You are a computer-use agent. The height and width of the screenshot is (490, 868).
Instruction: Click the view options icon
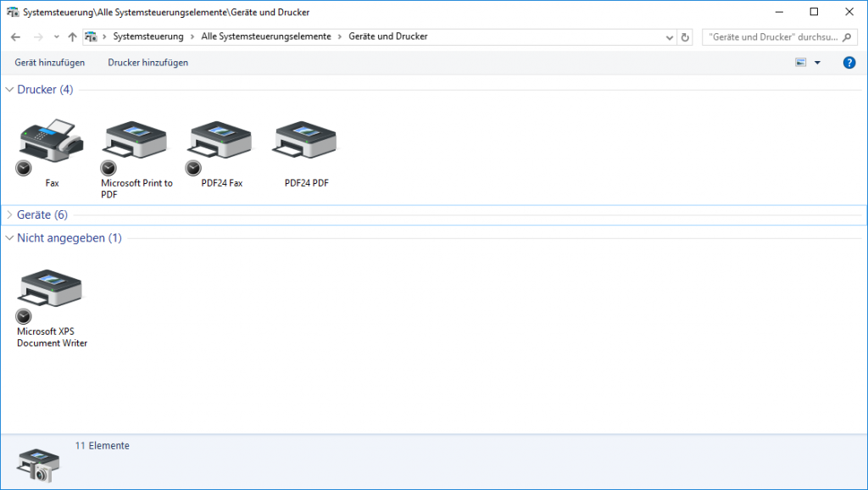click(x=800, y=63)
